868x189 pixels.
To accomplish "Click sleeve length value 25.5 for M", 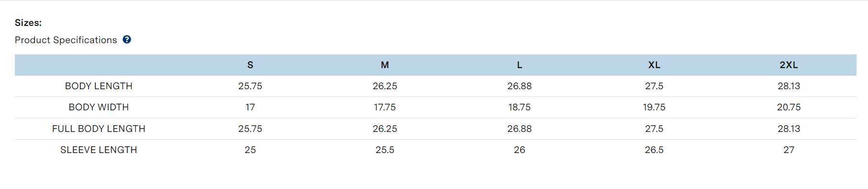I will (x=385, y=150).
